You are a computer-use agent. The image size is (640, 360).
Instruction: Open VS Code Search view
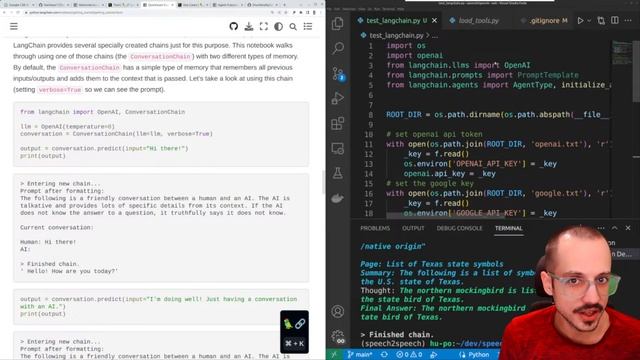coord(338,49)
